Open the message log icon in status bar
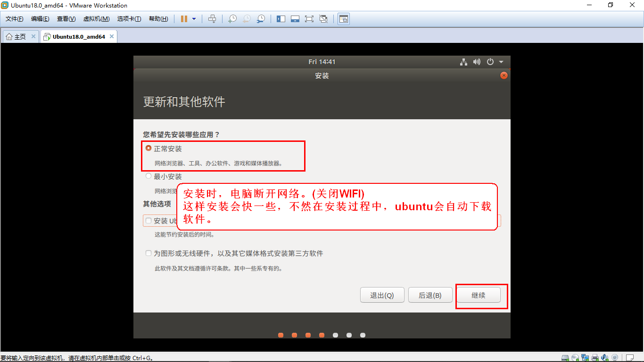Viewport: 644px width, 362px height. pos(630,357)
